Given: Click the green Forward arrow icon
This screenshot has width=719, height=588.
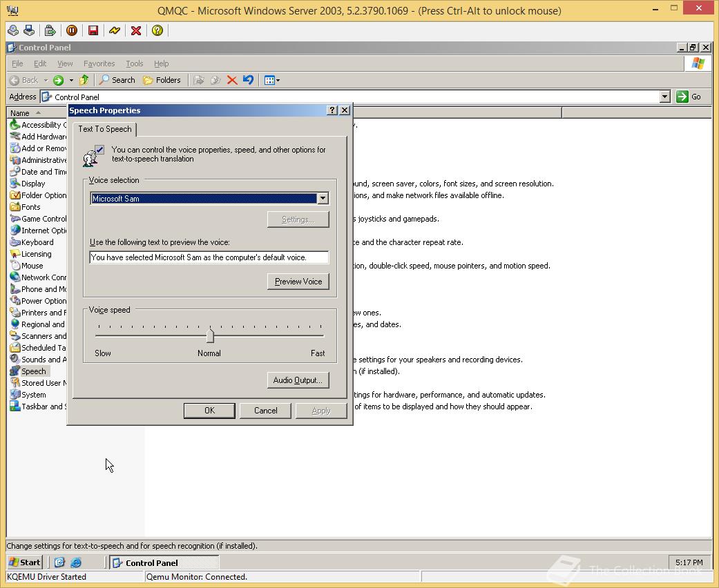Looking at the screenshot, I should (x=58, y=80).
